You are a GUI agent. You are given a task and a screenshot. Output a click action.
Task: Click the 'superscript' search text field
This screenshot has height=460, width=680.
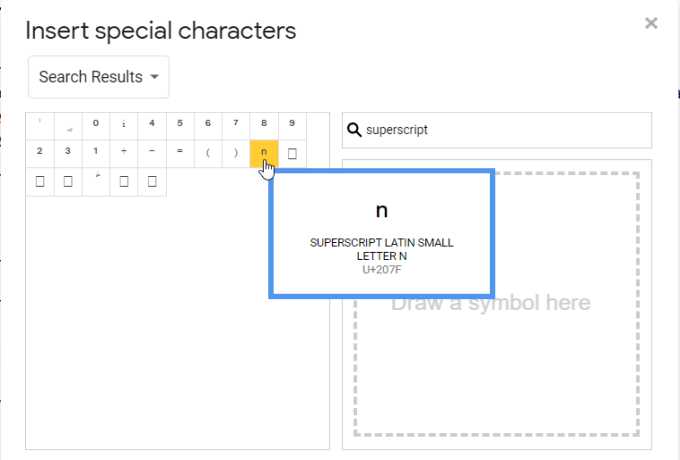click(x=505, y=130)
